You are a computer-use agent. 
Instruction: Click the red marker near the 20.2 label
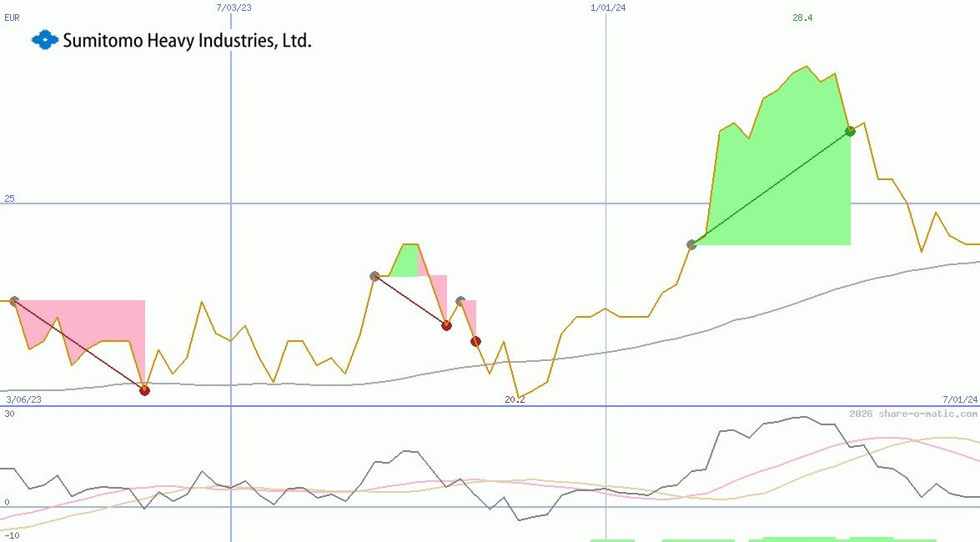[x=476, y=340]
